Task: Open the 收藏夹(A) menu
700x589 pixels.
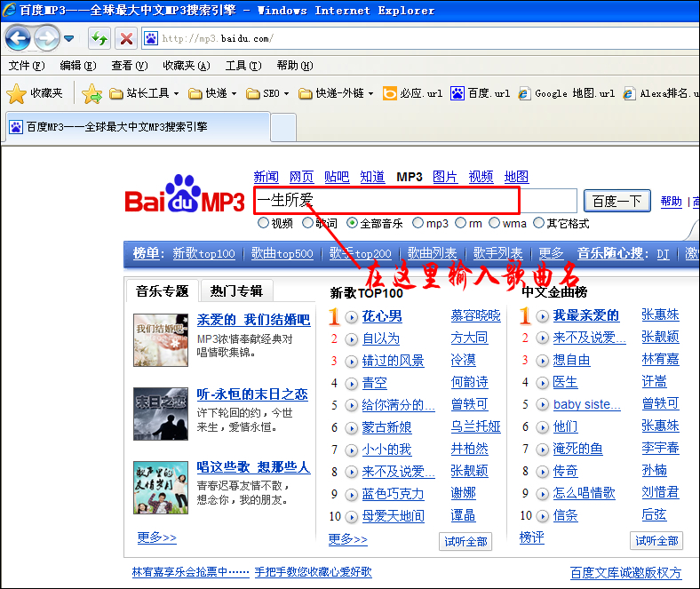Action: [x=187, y=66]
